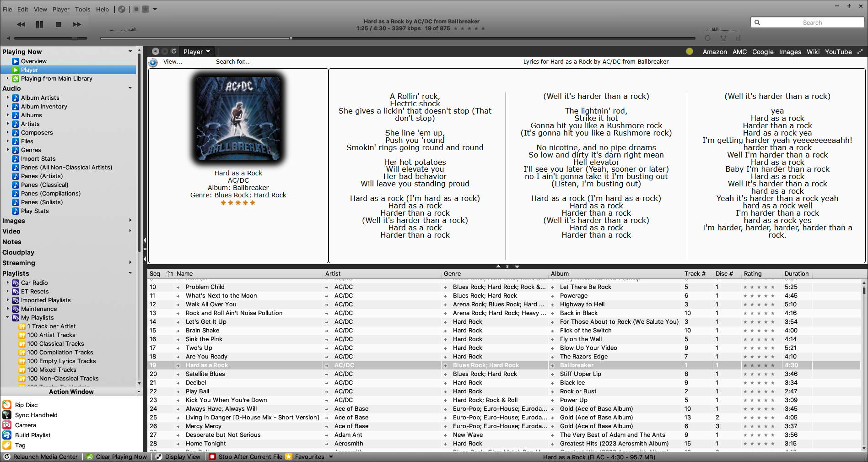Click the Ballbreaker album cover thumbnail

[238, 118]
